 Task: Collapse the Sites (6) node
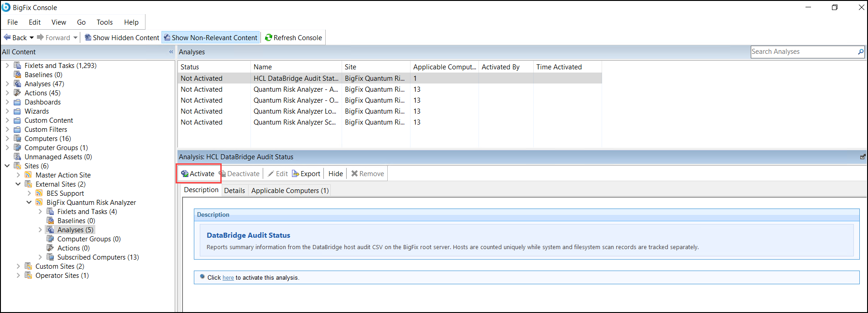(7, 166)
